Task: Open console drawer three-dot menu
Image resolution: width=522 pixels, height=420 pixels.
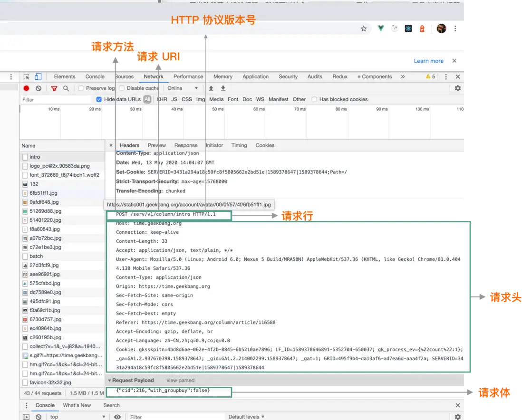Action: click(x=26, y=405)
